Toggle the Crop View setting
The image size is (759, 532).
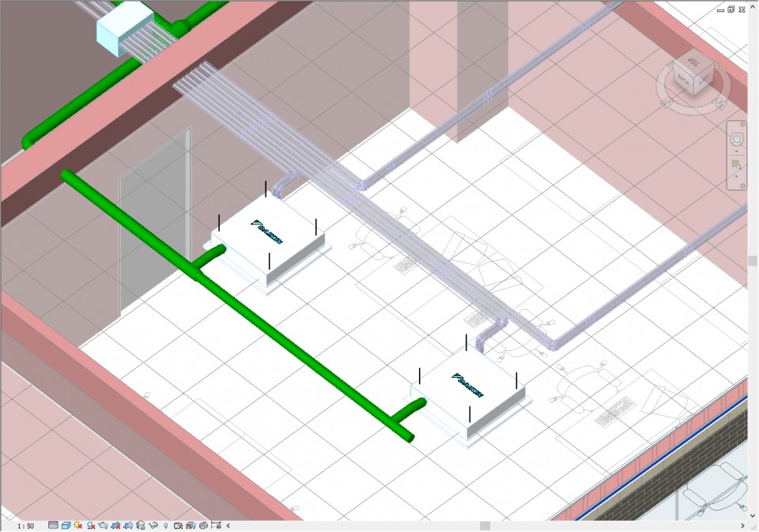click(116, 525)
